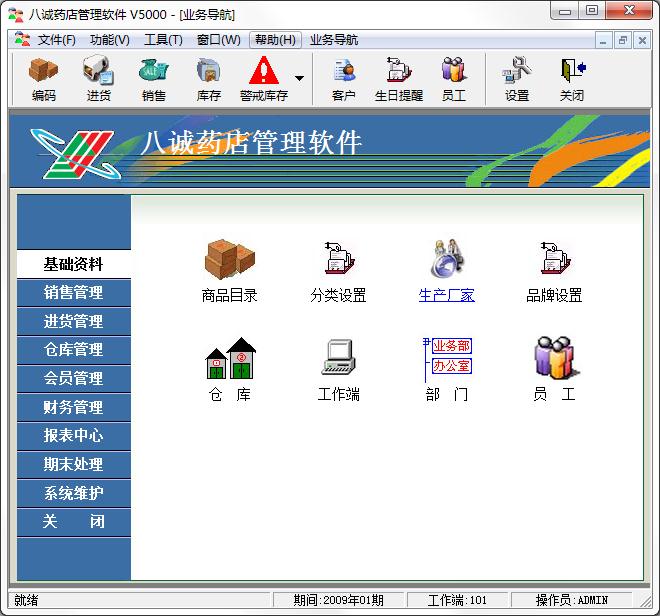Click the status bar resize grip
Screen dimensions: 660x616
click(645, 601)
